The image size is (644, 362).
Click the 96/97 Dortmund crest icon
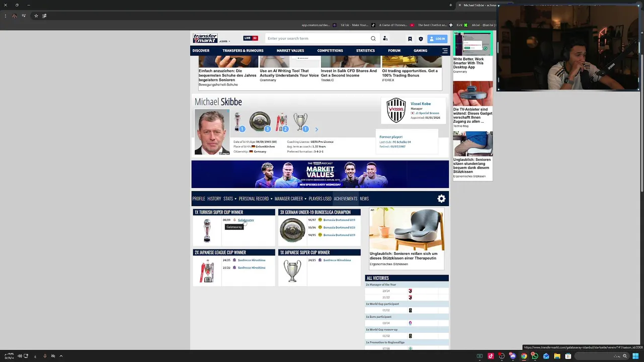tap(320, 220)
